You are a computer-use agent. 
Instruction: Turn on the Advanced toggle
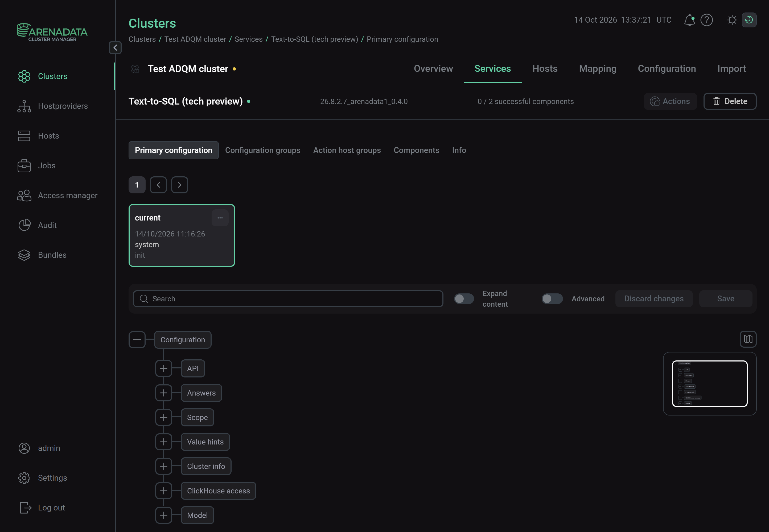click(552, 299)
